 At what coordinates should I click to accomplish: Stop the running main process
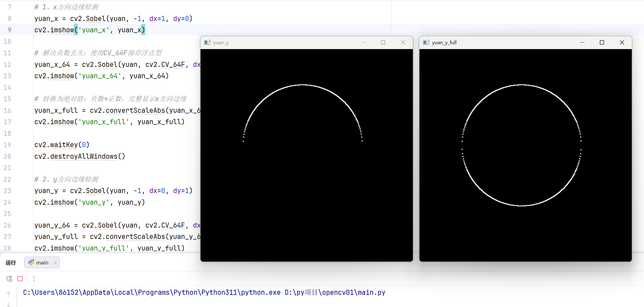[x=20, y=279]
